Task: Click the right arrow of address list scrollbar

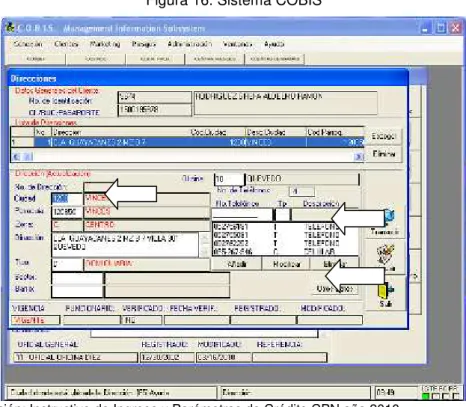Action: click(359, 156)
